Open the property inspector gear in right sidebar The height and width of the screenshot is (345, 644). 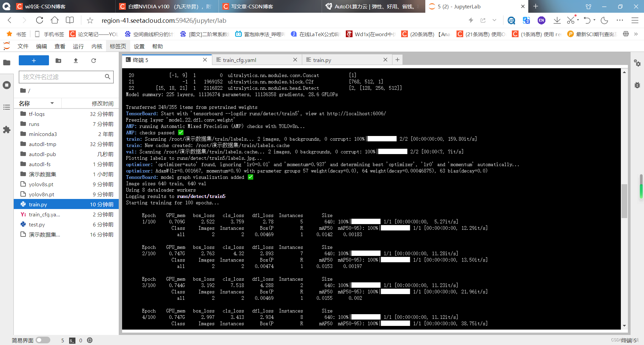[x=637, y=63]
